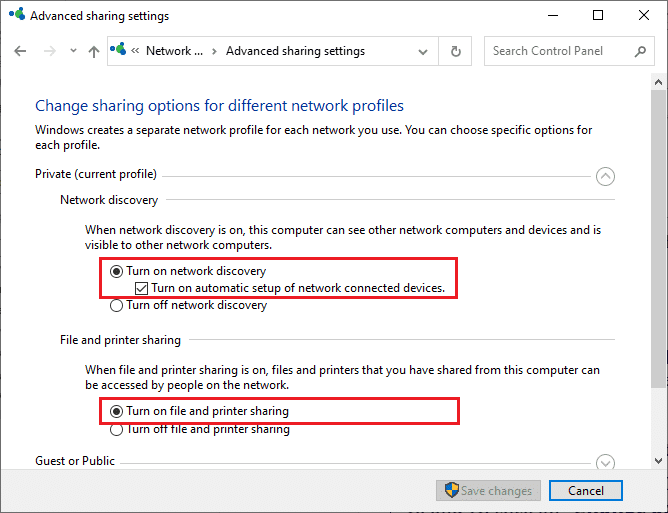Select Turn on file and printer sharing

117,411
